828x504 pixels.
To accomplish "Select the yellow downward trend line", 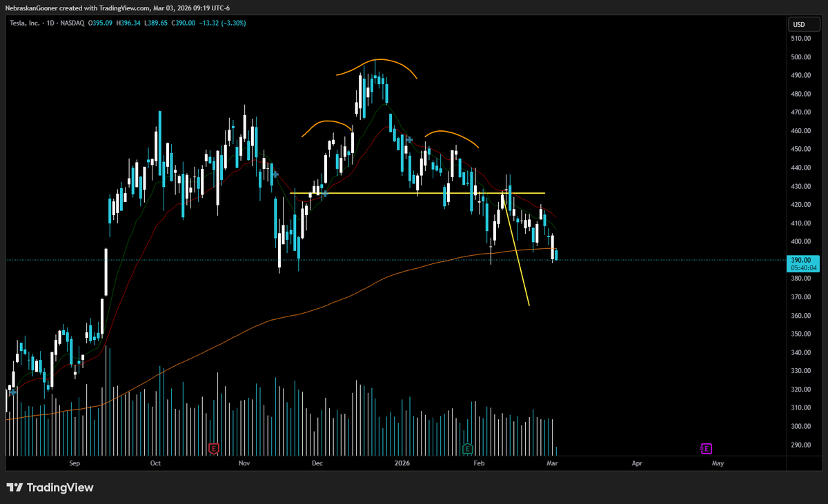I will click(517, 248).
